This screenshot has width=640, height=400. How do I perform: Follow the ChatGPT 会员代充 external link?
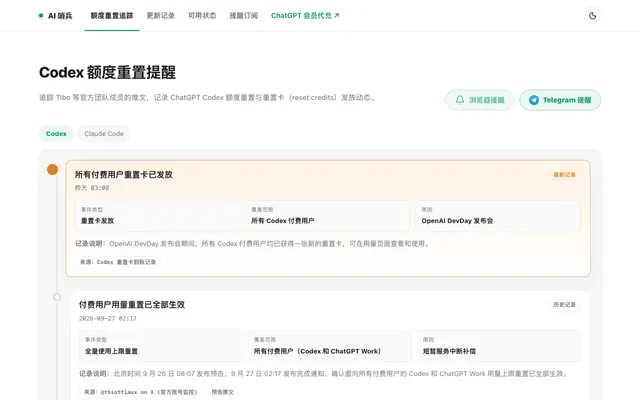305,16
